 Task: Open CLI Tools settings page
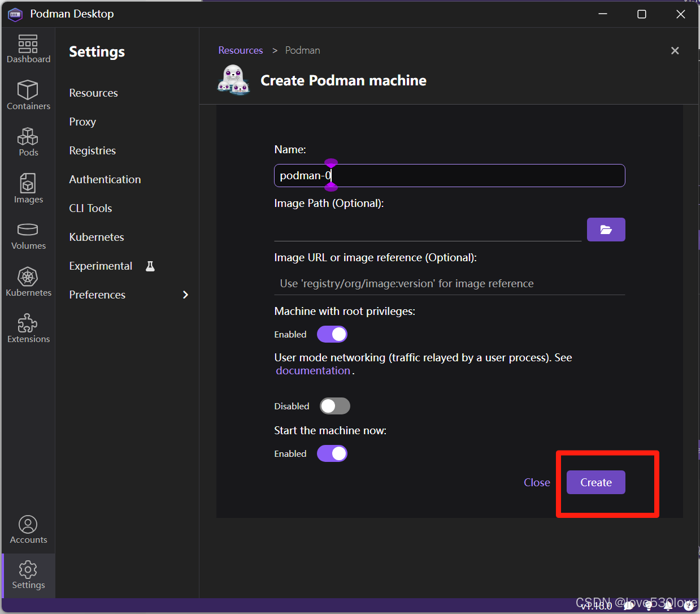pos(90,208)
